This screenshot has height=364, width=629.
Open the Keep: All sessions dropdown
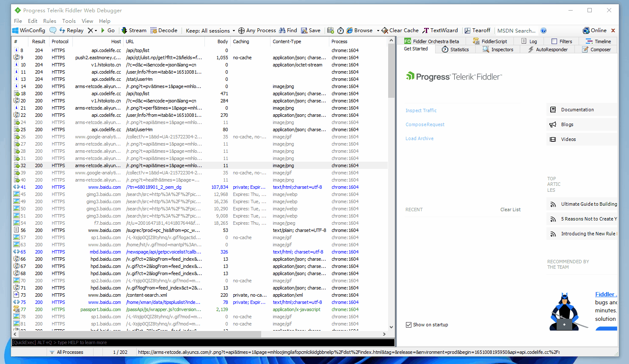[x=210, y=30]
